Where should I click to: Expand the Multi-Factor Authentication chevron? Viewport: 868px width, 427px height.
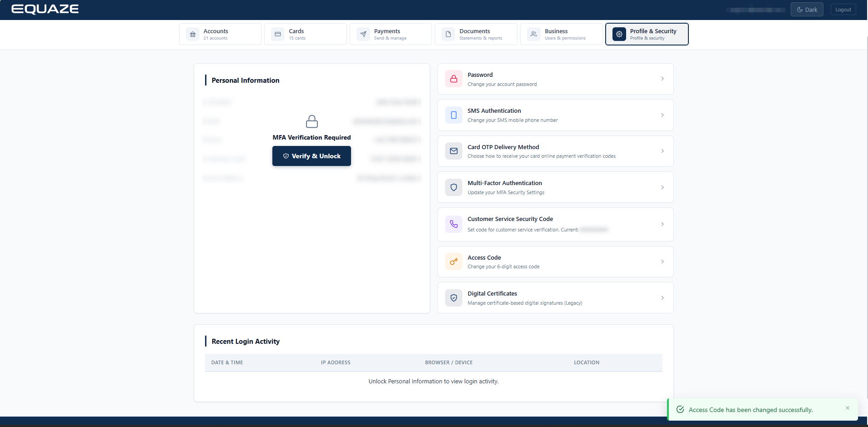[x=662, y=187]
